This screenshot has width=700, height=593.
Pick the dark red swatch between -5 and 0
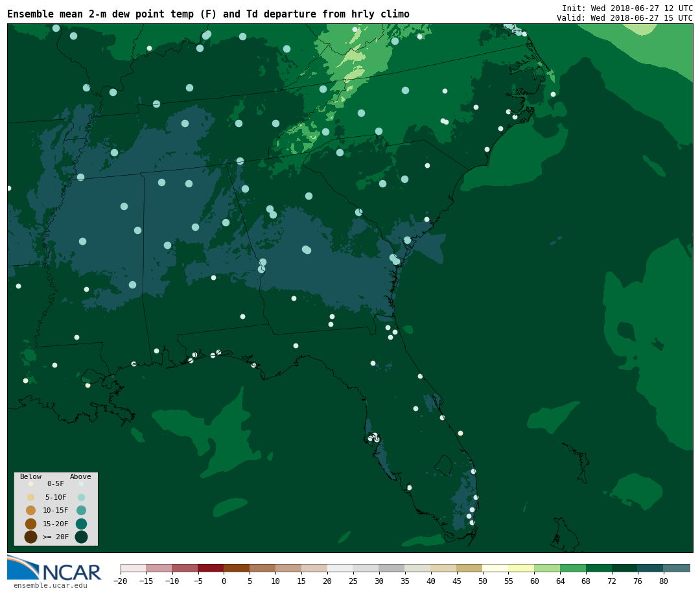211,568
